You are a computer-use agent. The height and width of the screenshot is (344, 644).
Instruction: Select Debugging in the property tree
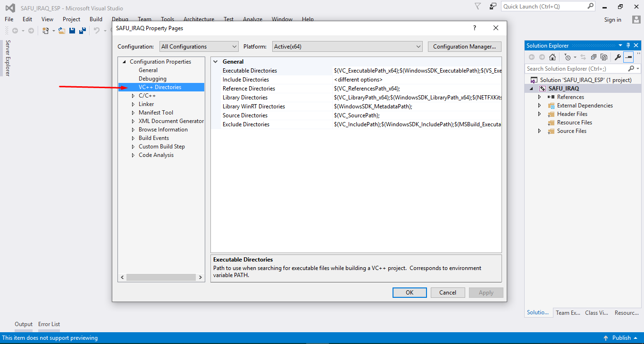pos(152,79)
